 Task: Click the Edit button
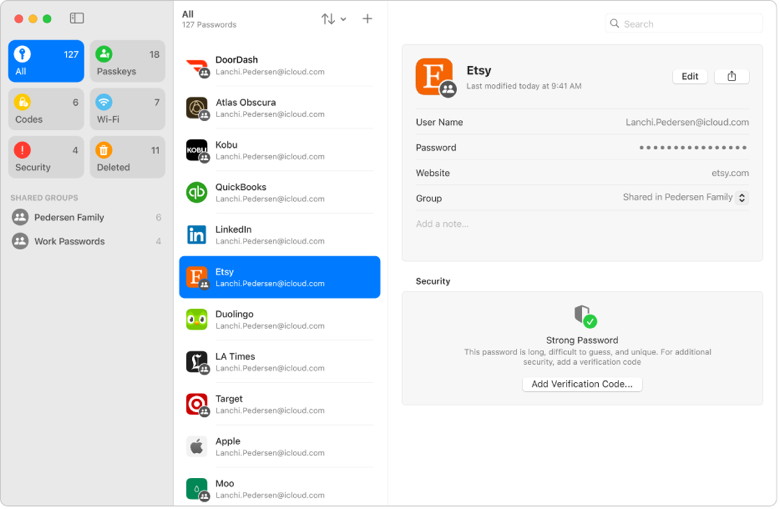click(x=689, y=76)
